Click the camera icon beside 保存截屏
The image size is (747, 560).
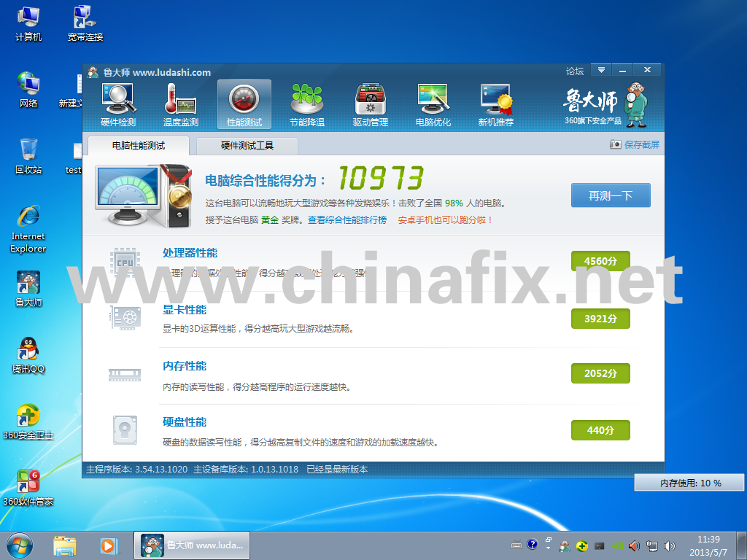616,144
